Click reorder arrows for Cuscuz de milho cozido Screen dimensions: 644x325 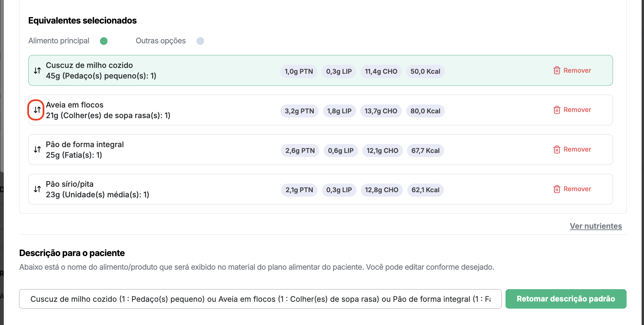[37, 71]
